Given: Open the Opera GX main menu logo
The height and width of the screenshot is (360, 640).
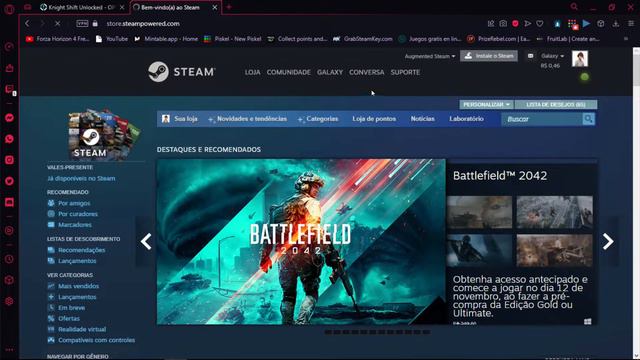Looking at the screenshot, I should (x=9, y=8).
